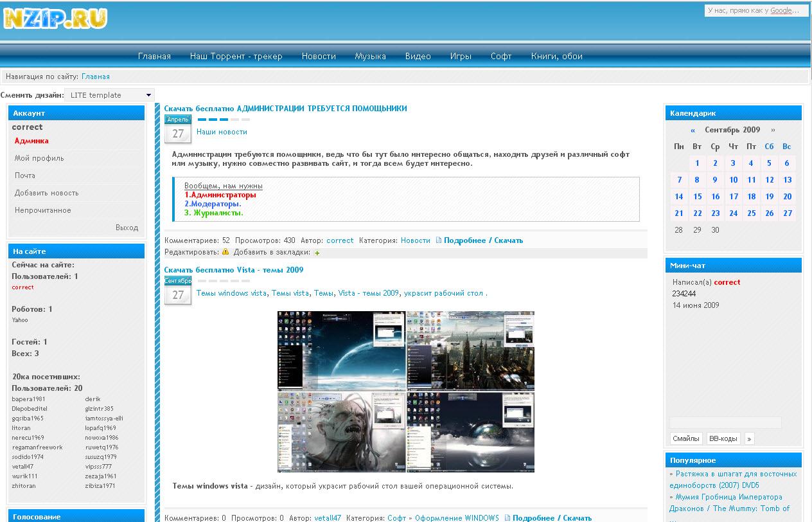The height and width of the screenshot is (522, 812).
Task: Open the Админка link in account panel
Action: pos(31,141)
